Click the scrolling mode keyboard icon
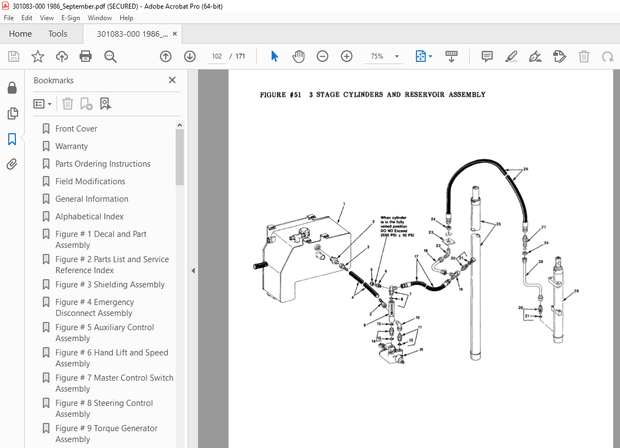Screen dimensions: 620x448 451,57
